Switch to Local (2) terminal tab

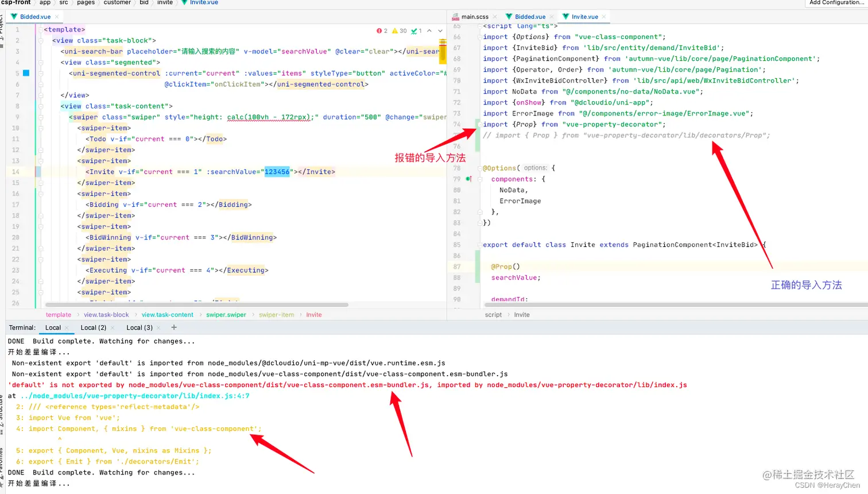[93, 327]
